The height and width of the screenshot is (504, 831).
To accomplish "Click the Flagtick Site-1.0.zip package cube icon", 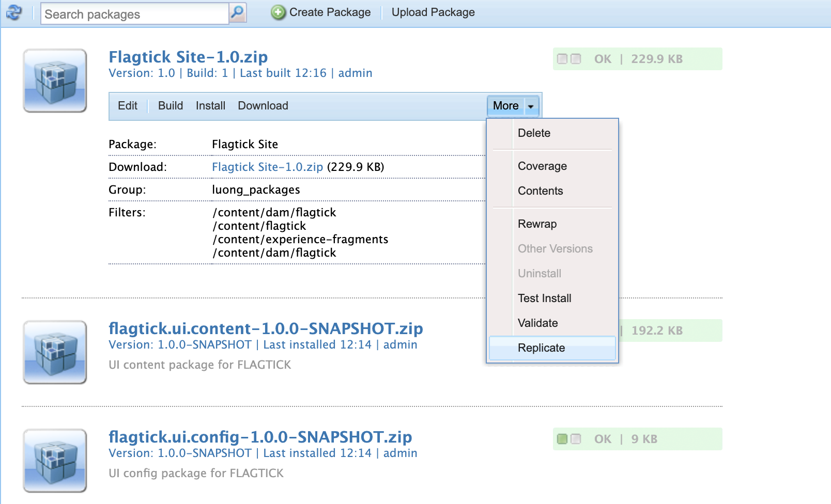I will point(55,81).
